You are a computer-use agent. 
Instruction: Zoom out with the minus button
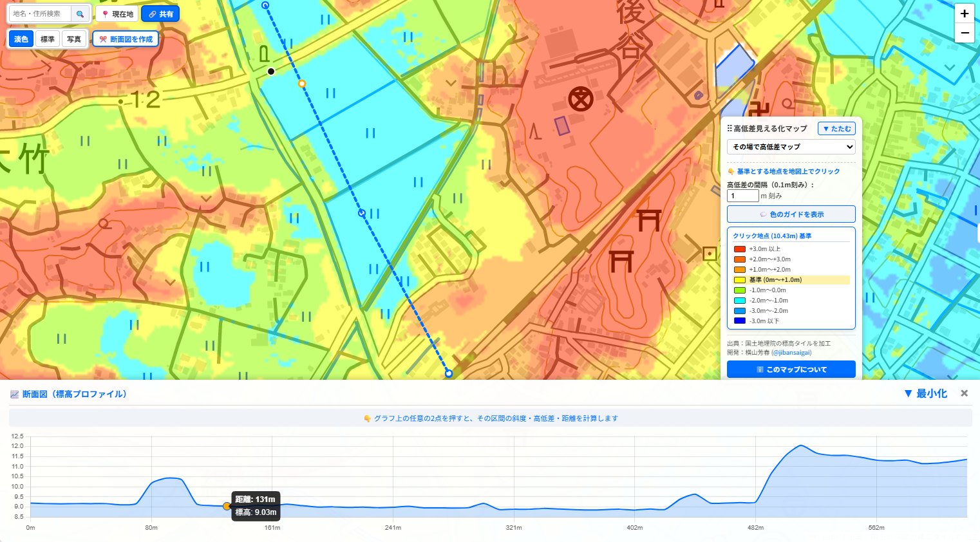point(964,33)
